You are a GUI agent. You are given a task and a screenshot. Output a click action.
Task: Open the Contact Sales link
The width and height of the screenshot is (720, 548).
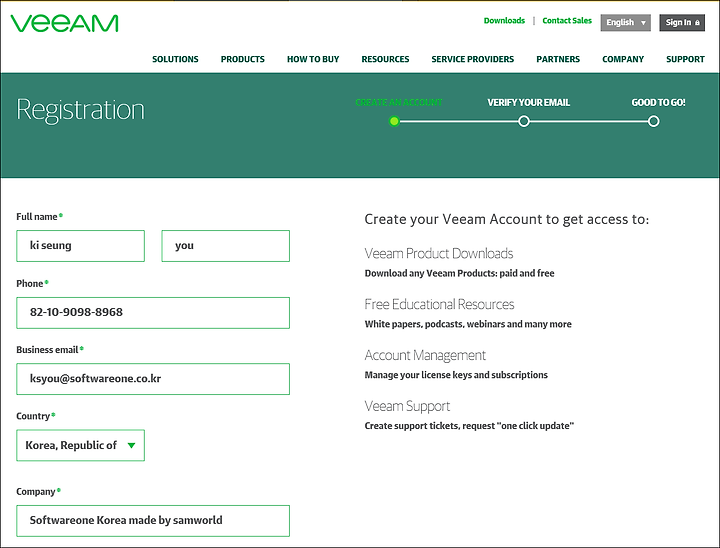tap(567, 21)
